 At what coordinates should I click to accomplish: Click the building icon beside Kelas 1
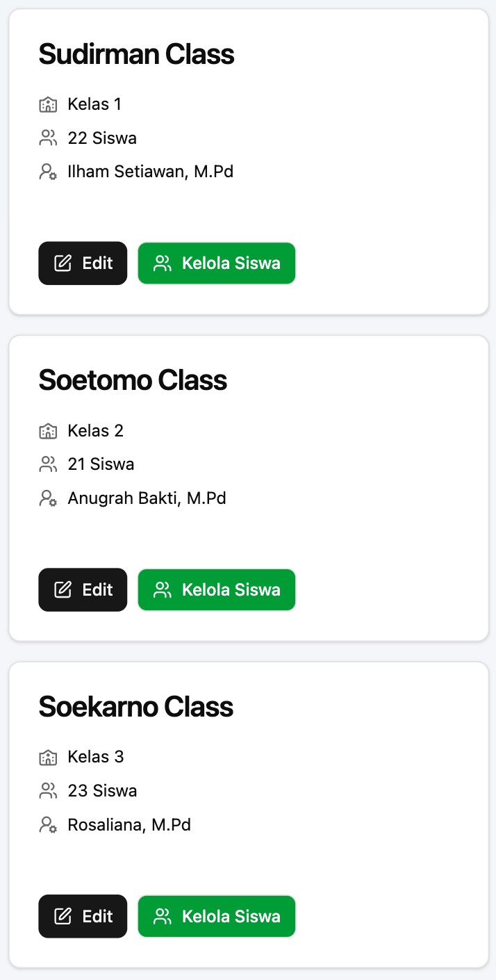tap(47, 105)
